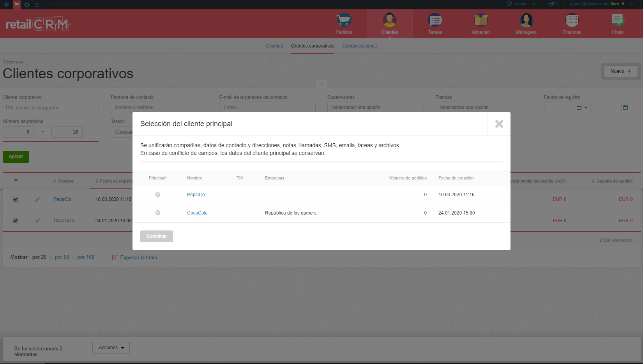Go to Pedidos section
Image resolution: width=643 pixels, height=364 pixels.
[344, 24]
